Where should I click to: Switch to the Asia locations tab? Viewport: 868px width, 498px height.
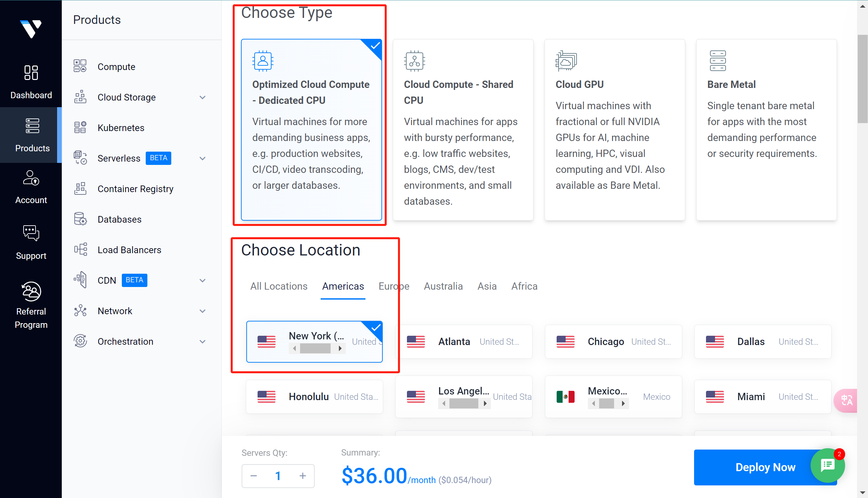tap(487, 286)
